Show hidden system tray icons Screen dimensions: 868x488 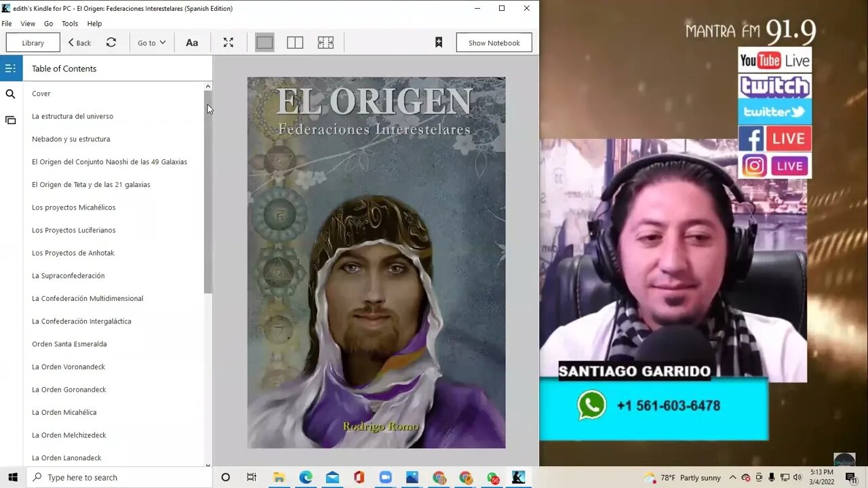click(x=733, y=477)
